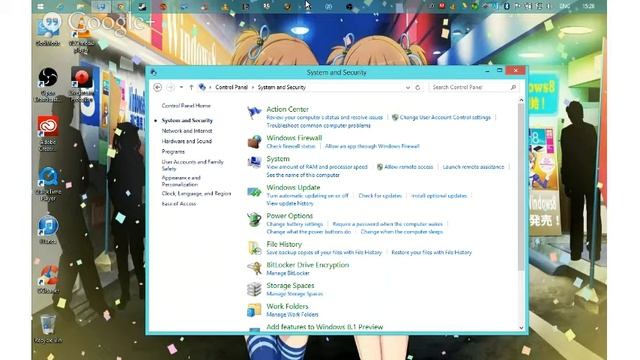Screen dimensions: 640x360
Task: Click the vertical scrollbar thumb
Action: [x=521, y=187]
